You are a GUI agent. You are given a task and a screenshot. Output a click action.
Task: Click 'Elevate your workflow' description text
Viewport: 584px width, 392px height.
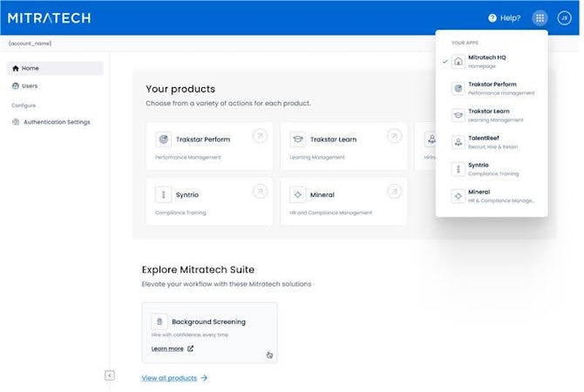tap(227, 284)
